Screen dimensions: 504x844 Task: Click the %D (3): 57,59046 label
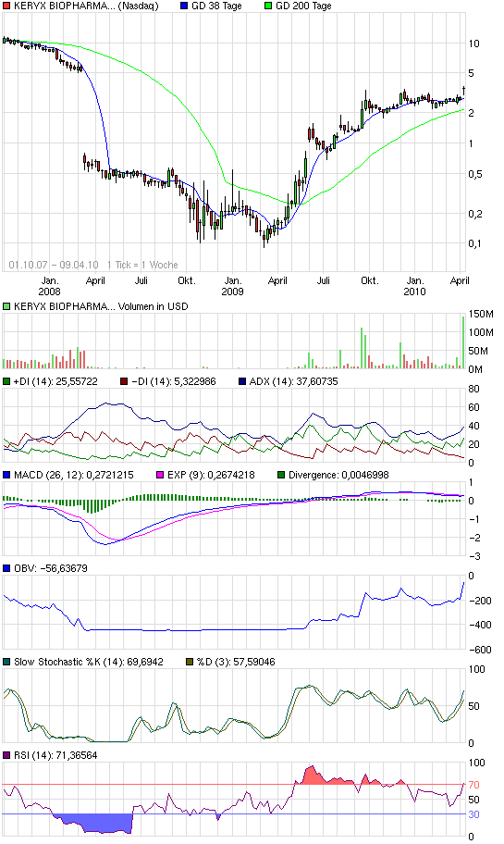(236, 662)
